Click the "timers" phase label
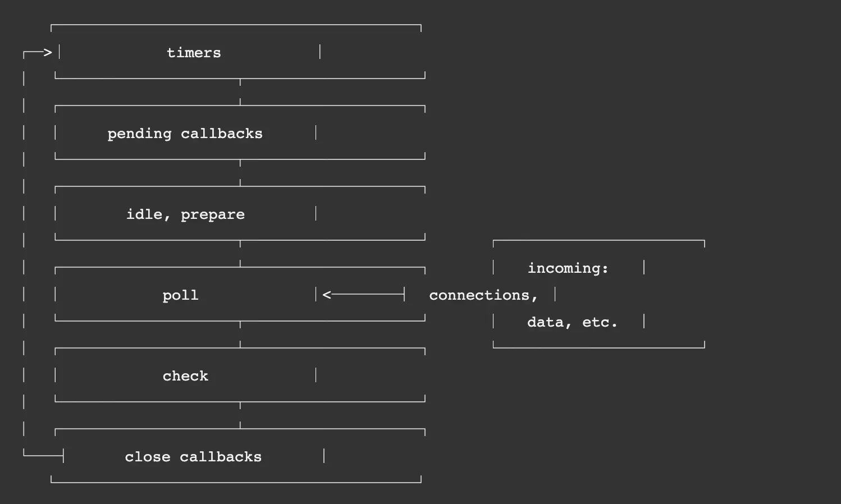841x504 pixels. 194,53
